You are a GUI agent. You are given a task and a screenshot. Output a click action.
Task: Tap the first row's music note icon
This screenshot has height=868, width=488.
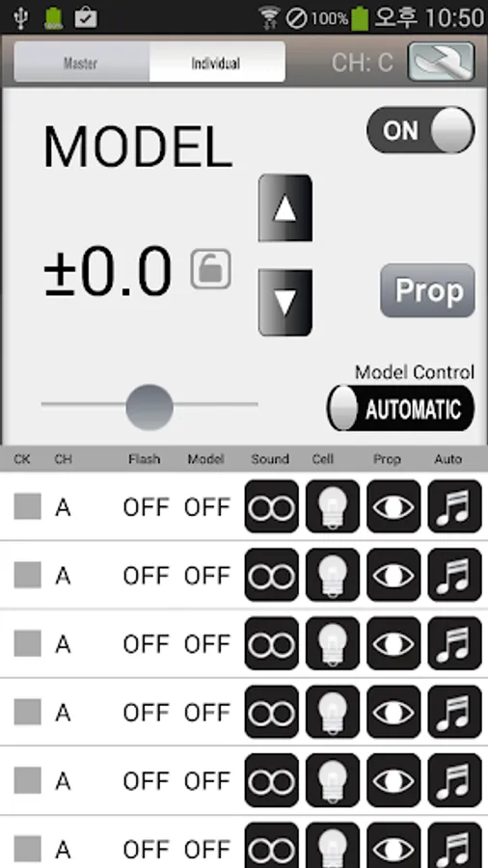tap(455, 506)
